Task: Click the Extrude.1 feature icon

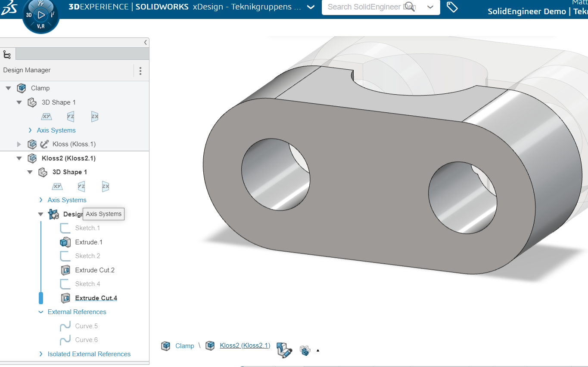Action: click(x=65, y=242)
